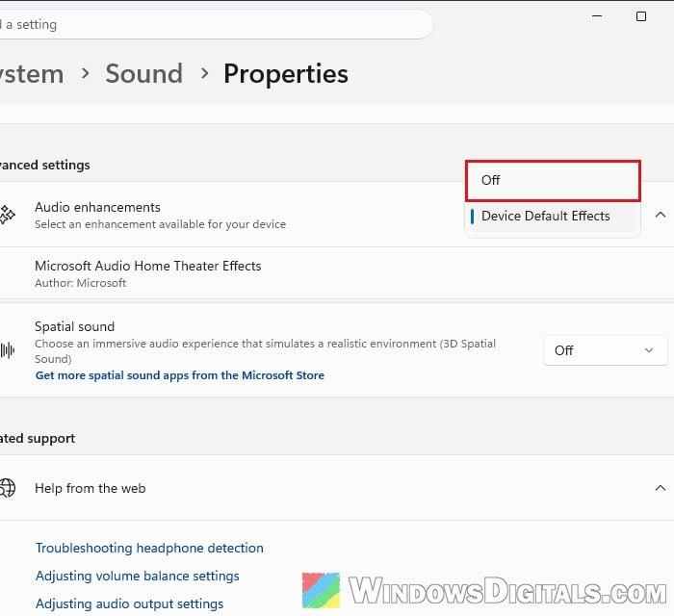Click the Find a setting search box

tap(216, 24)
